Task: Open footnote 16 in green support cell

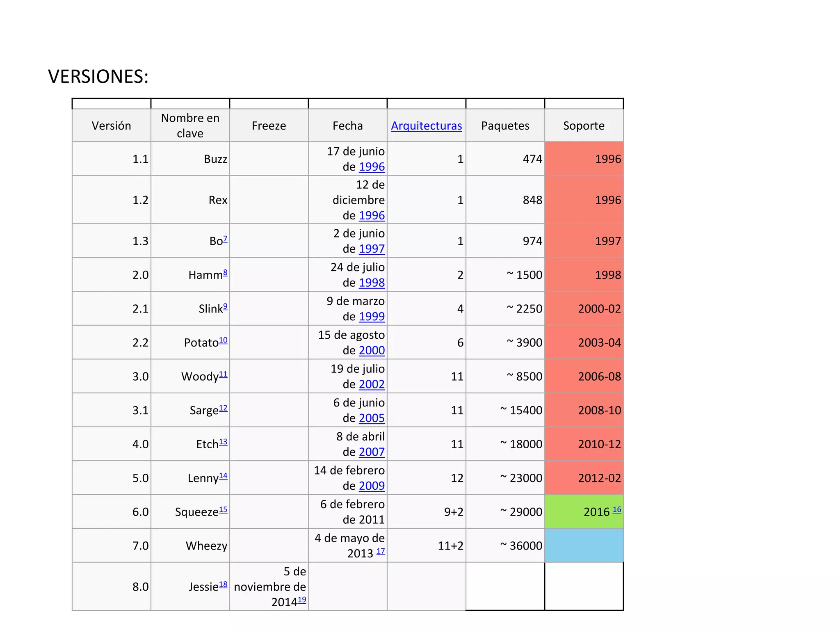Action: tap(617, 509)
